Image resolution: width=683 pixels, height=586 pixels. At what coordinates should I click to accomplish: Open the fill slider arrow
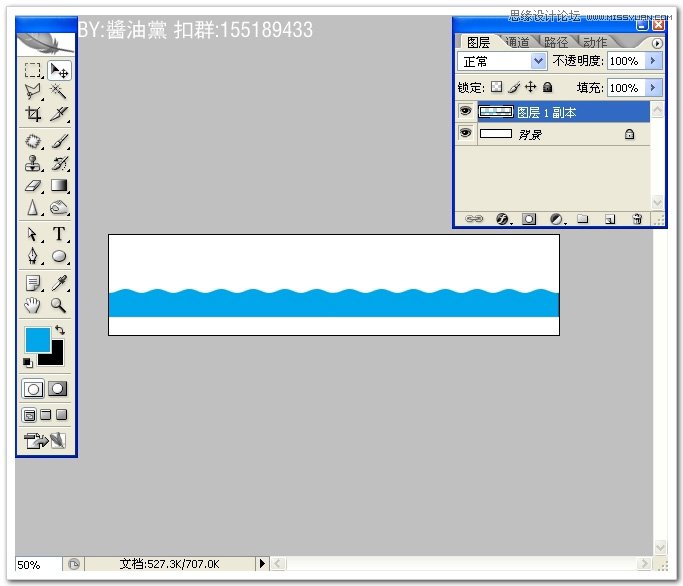(x=653, y=88)
